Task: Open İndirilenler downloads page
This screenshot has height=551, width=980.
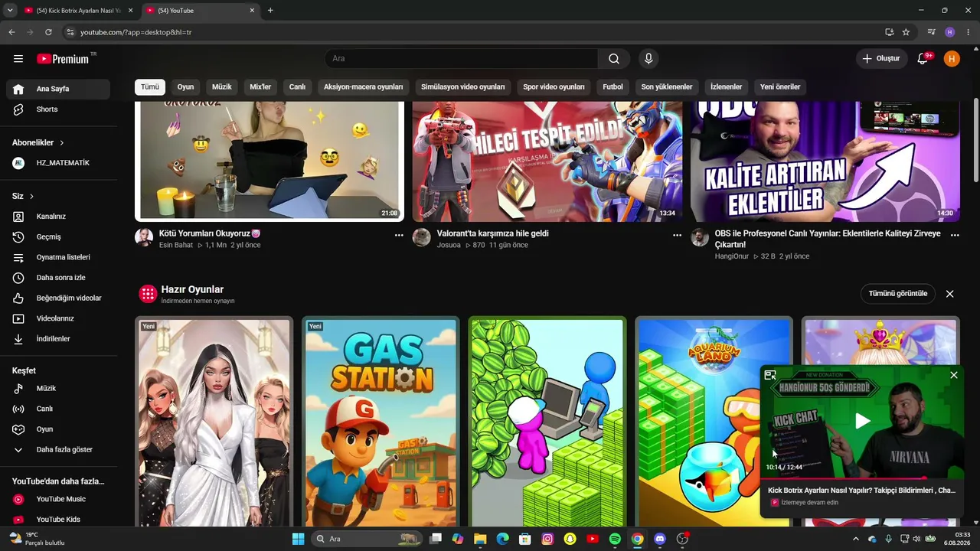Action: click(x=58, y=339)
